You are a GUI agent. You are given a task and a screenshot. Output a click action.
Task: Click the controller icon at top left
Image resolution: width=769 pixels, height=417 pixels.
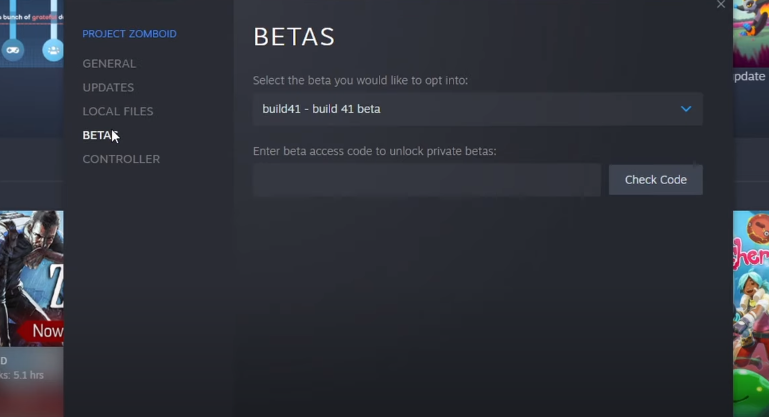13,50
